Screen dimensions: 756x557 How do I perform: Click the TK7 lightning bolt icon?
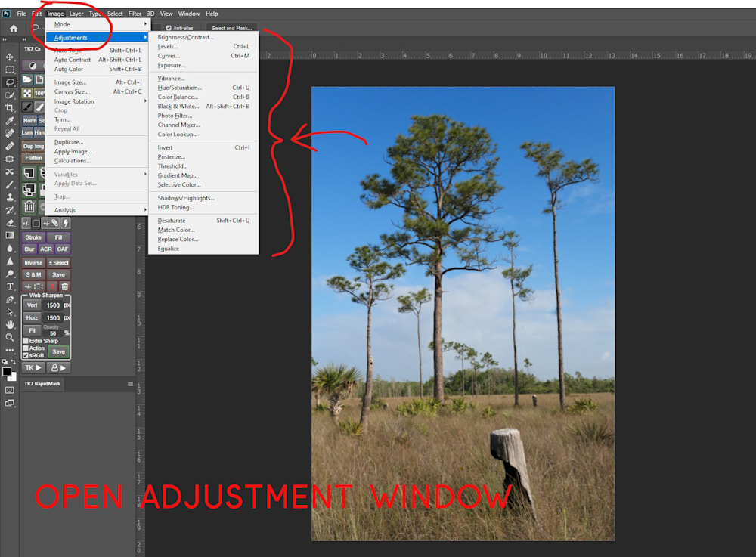66,223
